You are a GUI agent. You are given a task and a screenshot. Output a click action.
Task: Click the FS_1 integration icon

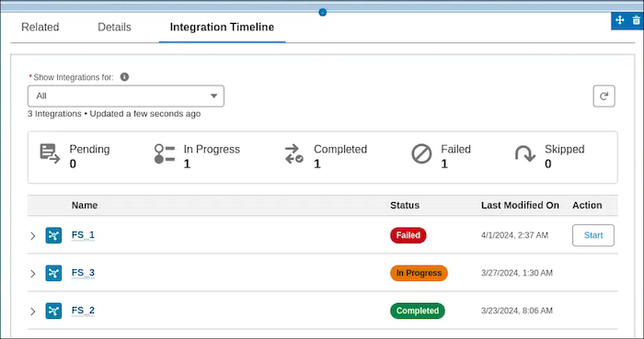click(53, 235)
